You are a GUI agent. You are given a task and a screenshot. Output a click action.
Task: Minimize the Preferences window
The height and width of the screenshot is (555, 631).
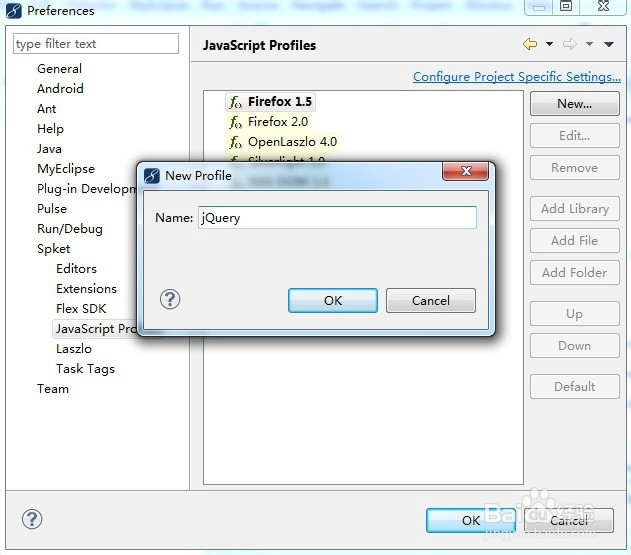tap(539, 7)
